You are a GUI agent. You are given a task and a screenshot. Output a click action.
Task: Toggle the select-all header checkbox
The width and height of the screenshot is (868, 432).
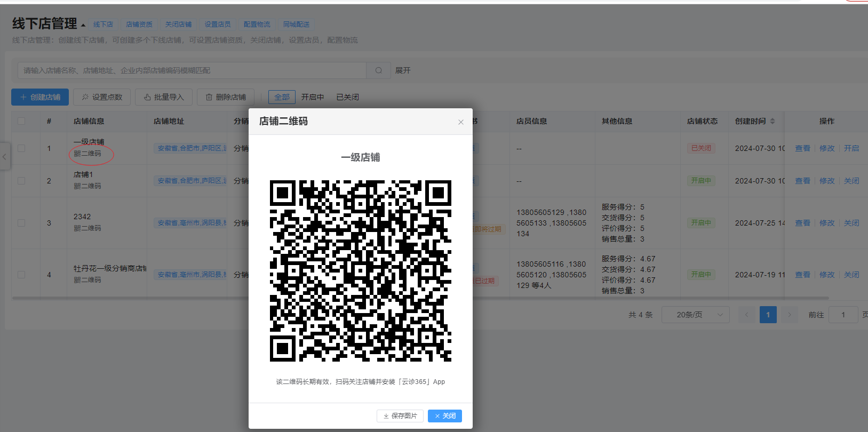coord(21,121)
